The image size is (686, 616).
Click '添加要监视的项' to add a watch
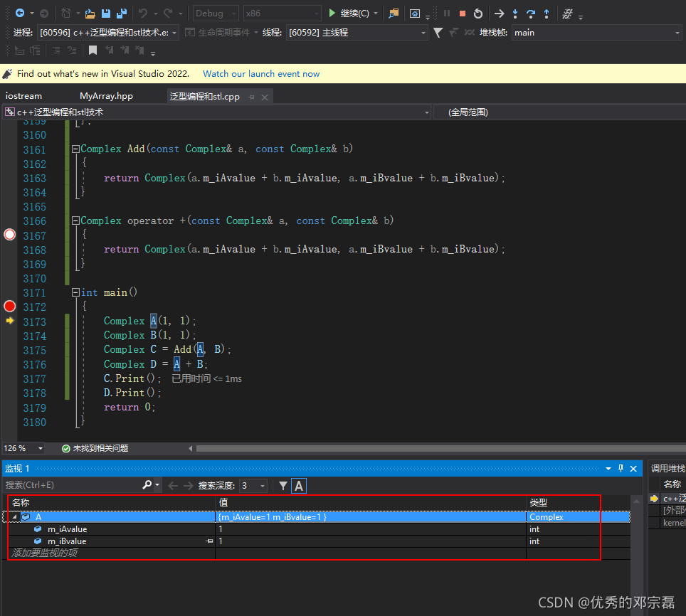point(45,553)
